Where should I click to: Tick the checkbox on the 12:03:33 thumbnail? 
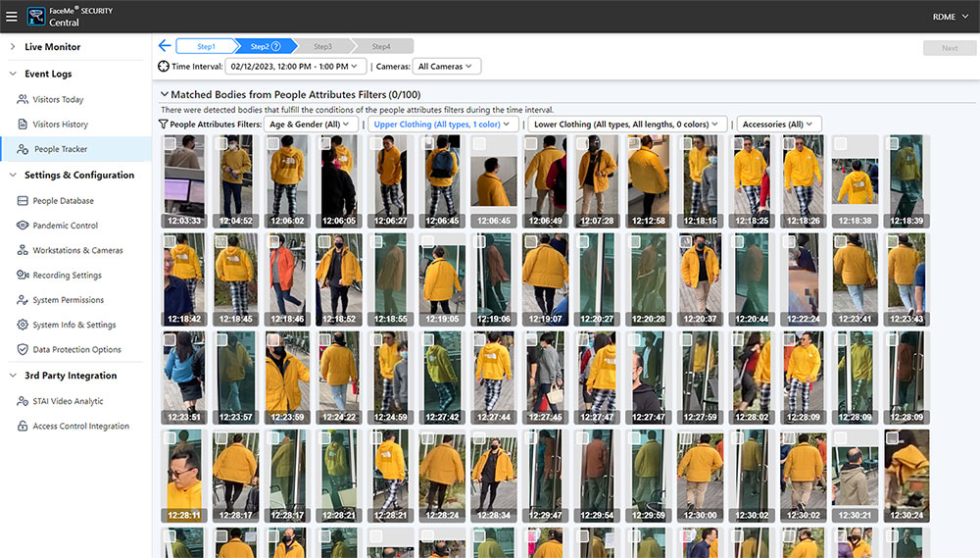171,144
